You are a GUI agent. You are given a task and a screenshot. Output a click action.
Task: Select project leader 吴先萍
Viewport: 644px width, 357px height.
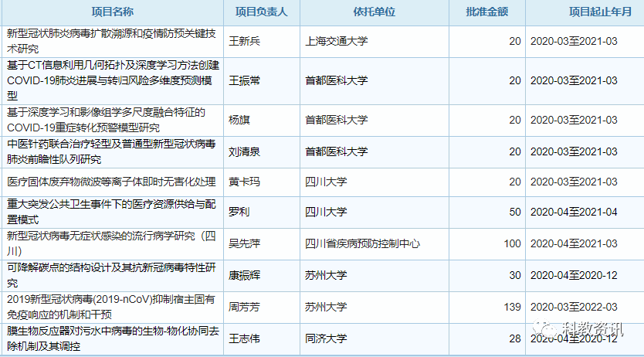[x=245, y=243]
